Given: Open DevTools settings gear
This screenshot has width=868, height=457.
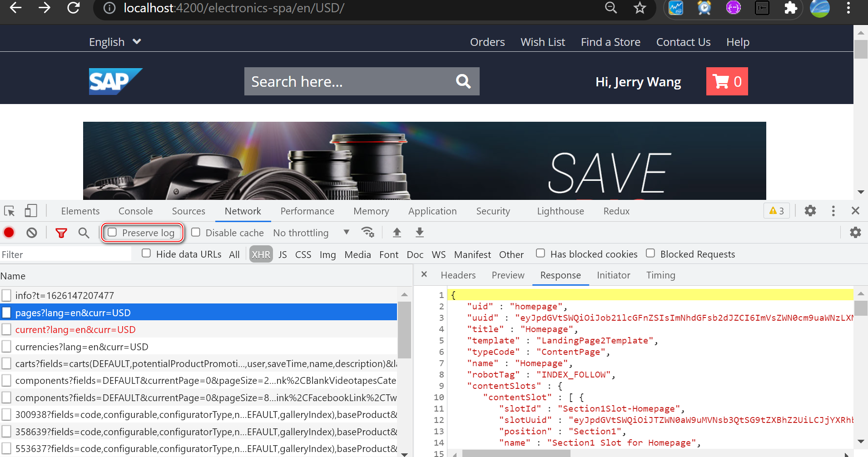Looking at the screenshot, I should 810,211.
